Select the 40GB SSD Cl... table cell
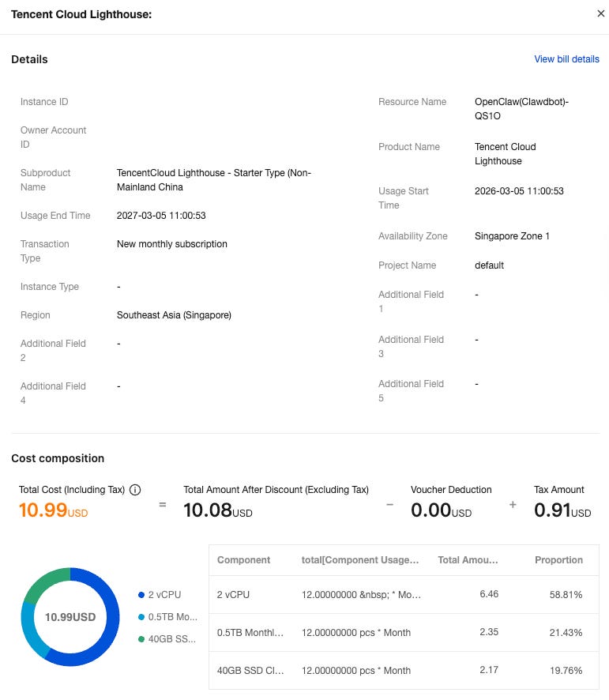This screenshot has height=700, width=609. [250, 671]
